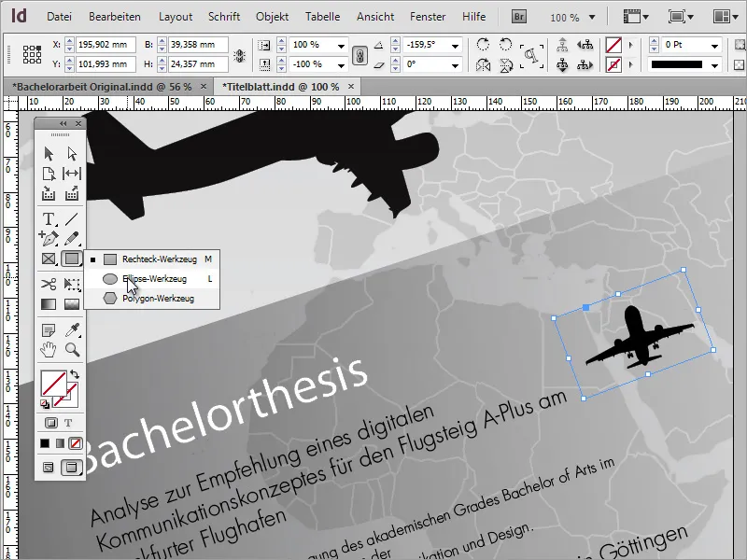The height and width of the screenshot is (560, 747).
Task: Open the Layout menu
Action: coord(176,17)
